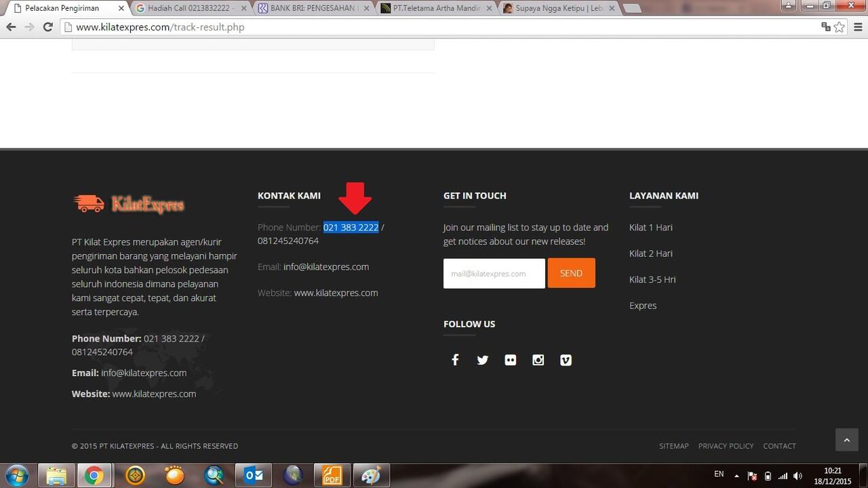
Task: Bookmark this page with star icon
Action: [840, 27]
